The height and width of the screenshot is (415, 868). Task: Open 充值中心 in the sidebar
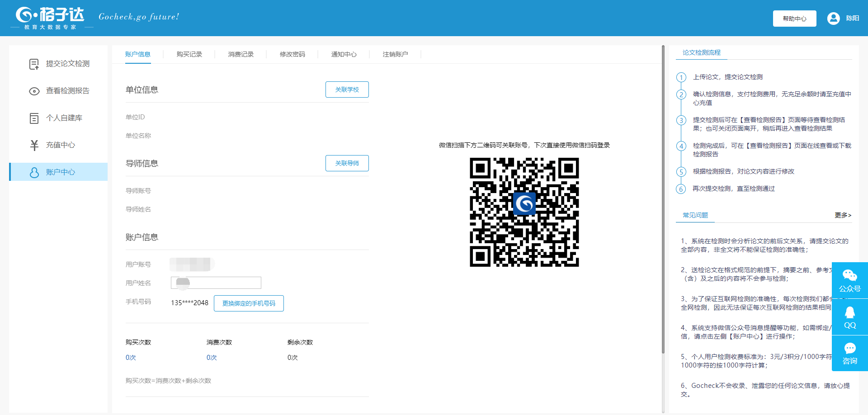coord(58,145)
